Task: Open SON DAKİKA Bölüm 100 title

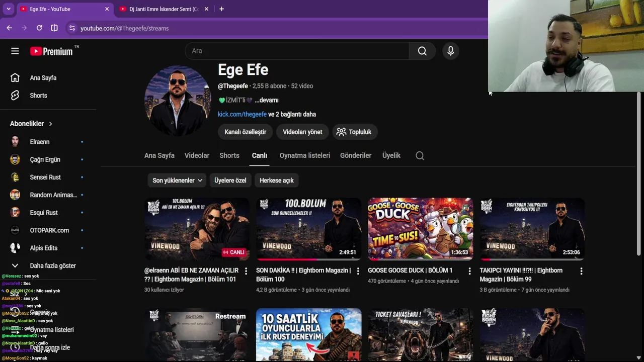Action: click(303, 275)
